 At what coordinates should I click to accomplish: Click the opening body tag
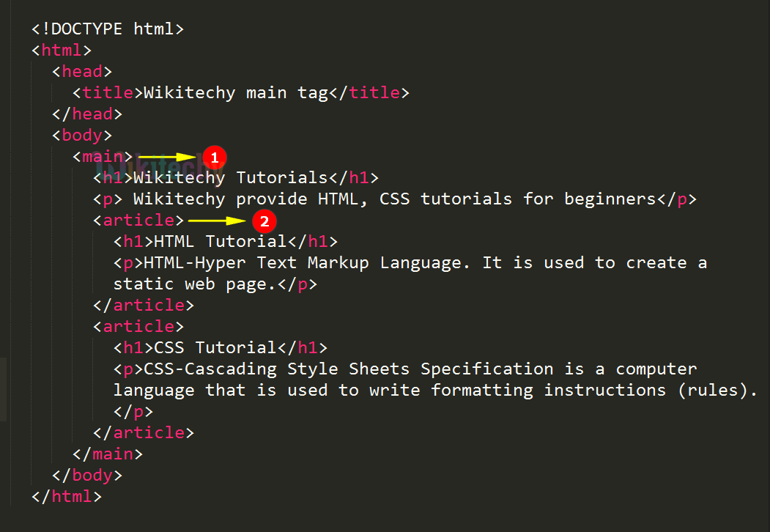pyautogui.click(x=81, y=136)
